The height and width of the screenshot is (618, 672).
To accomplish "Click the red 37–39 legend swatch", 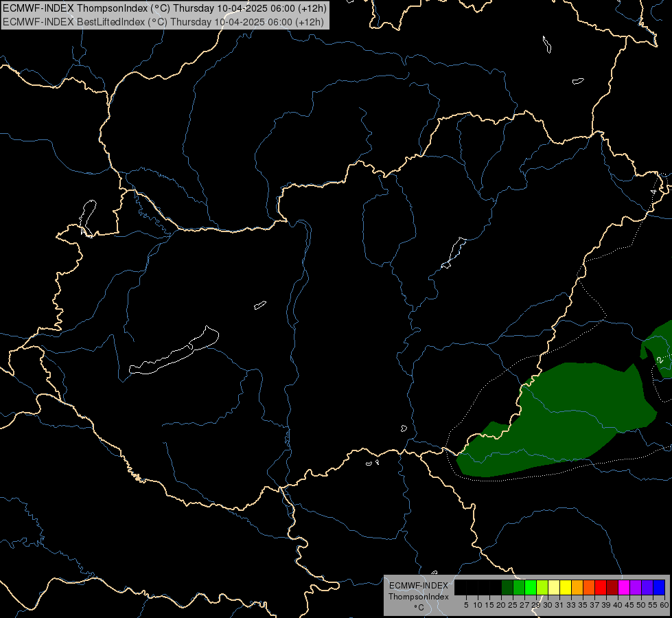I will pyautogui.click(x=601, y=588).
